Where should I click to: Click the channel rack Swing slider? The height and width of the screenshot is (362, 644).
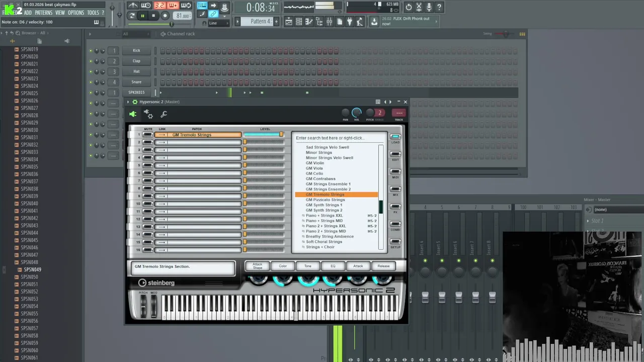pyautogui.click(x=505, y=34)
